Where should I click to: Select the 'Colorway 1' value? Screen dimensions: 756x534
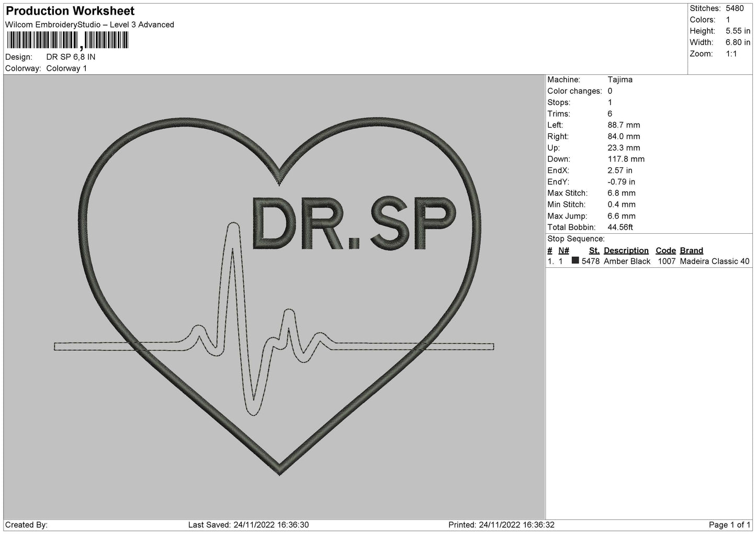[x=66, y=69]
